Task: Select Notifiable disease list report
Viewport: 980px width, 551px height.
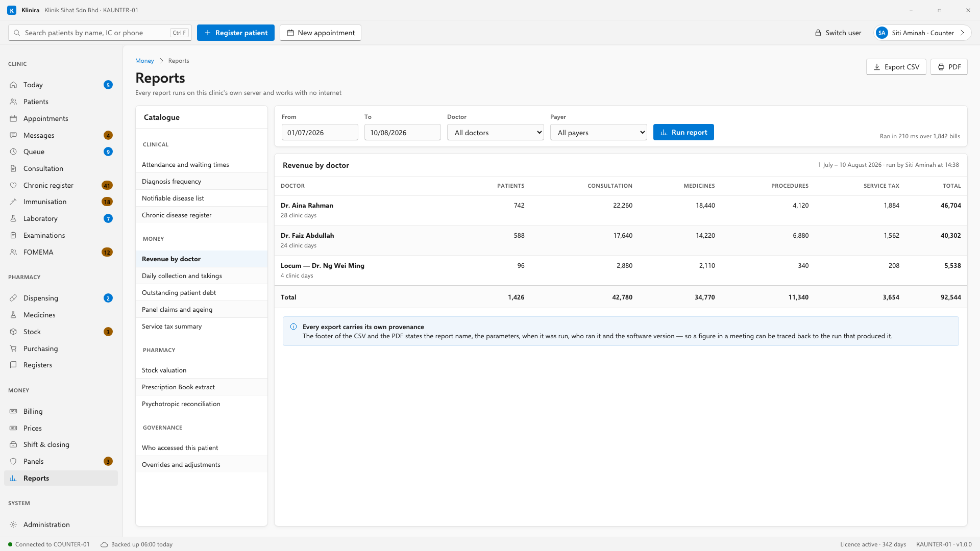Action: 201,198
